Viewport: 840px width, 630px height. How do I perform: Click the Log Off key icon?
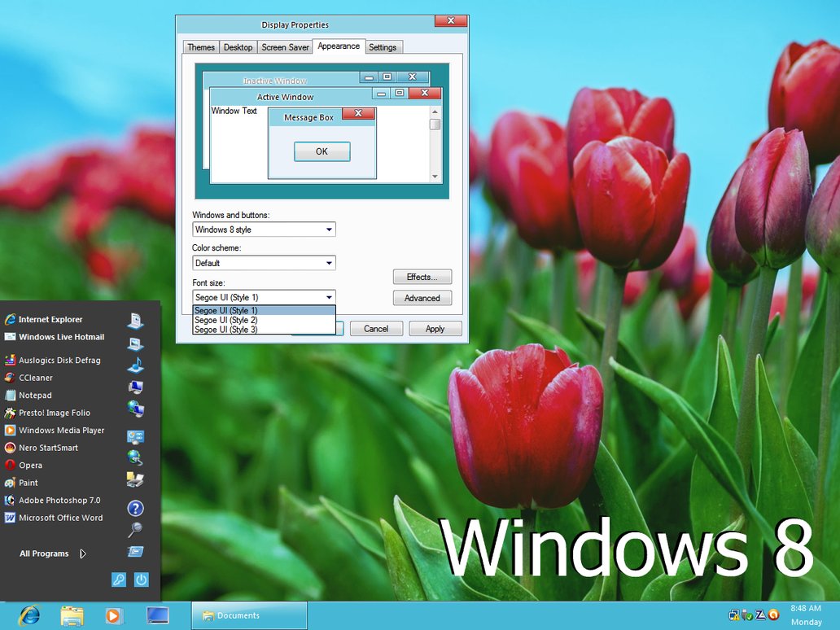coord(119,580)
